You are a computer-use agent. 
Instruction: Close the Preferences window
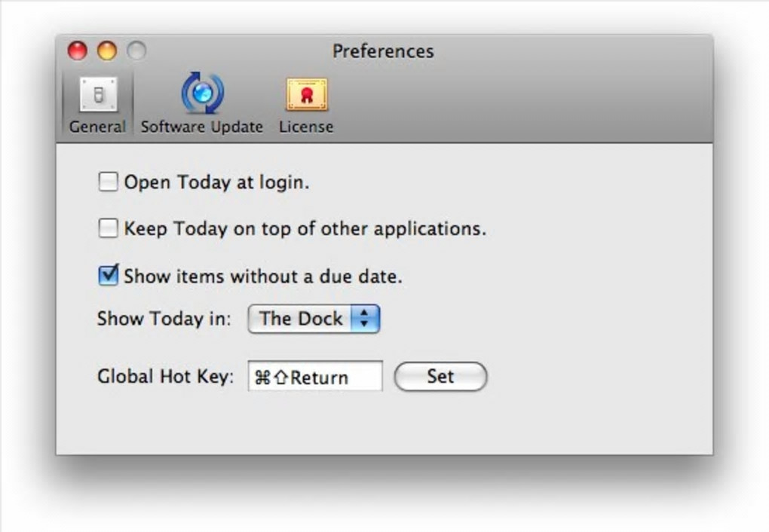tap(78, 51)
